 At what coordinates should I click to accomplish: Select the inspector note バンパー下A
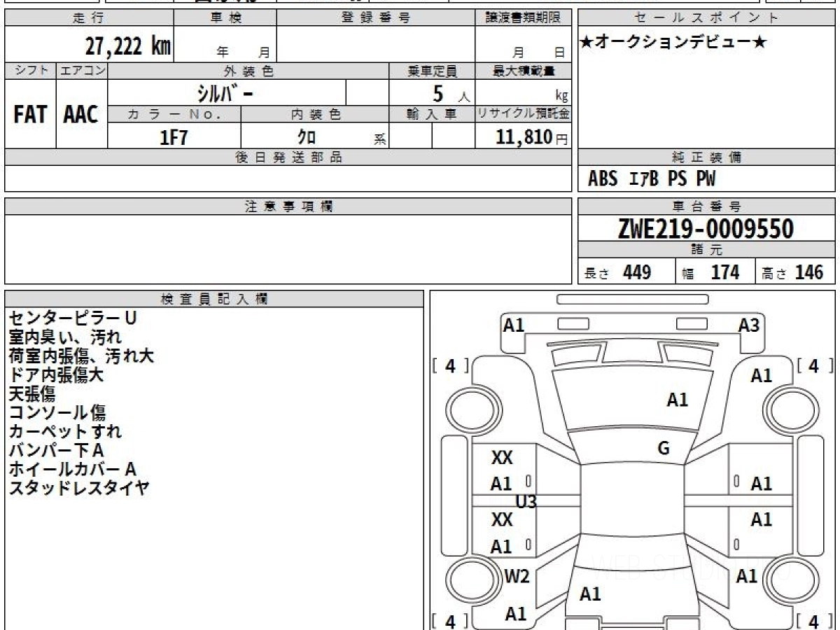coord(56,450)
